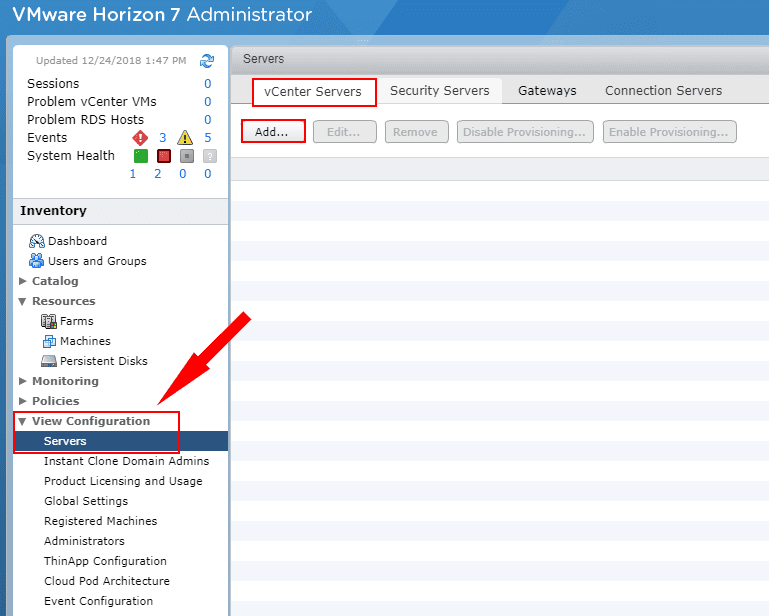Screen dimensions: 769x616
Task: Click the refresh status icon
Action: [x=207, y=61]
